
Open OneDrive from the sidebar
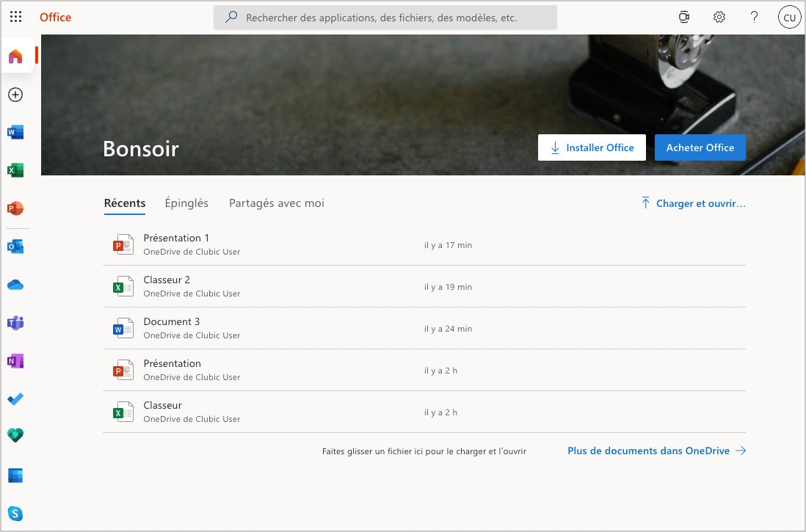[x=15, y=285]
